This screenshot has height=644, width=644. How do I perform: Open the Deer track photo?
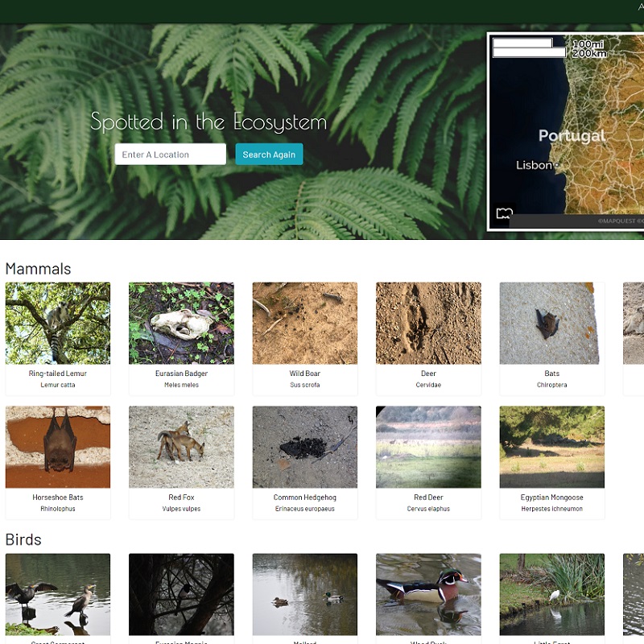(428, 324)
